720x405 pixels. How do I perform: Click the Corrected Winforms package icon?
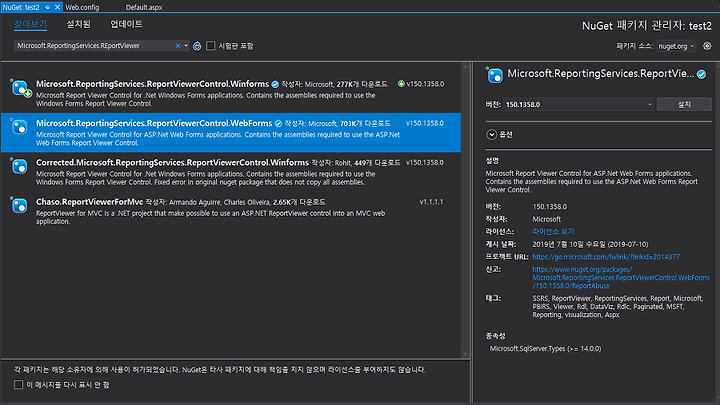click(x=19, y=166)
